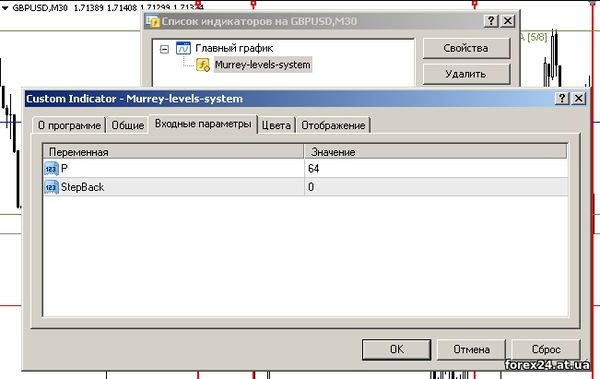This screenshot has height=379, width=600.
Task: Click the P variable type icon
Action: click(x=51, y=168)
